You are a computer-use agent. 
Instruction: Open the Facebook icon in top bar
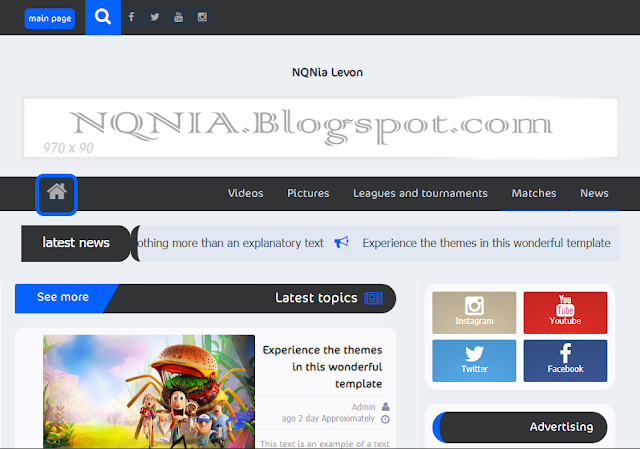click(x=131, y=17)
